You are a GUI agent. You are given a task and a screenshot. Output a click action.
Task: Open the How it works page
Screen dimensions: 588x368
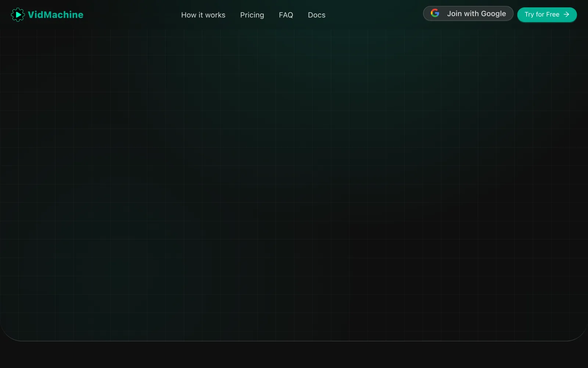203,15
